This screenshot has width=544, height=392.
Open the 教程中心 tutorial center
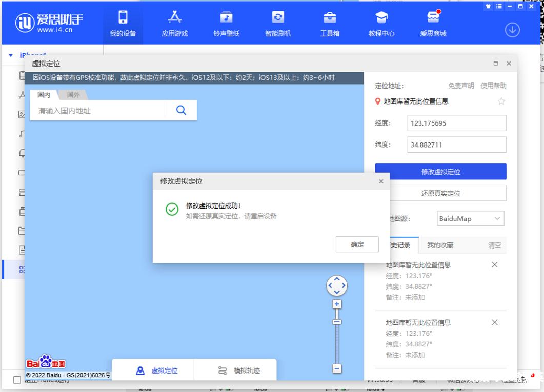381,23
